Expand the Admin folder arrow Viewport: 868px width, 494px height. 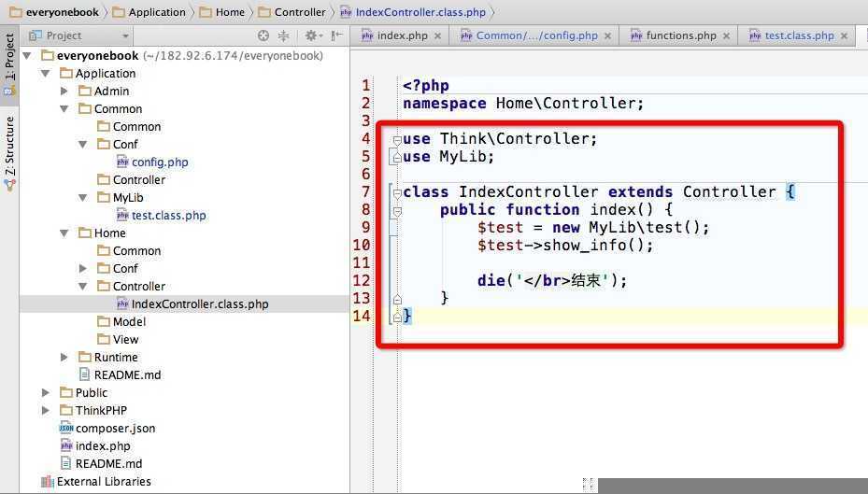64,92
